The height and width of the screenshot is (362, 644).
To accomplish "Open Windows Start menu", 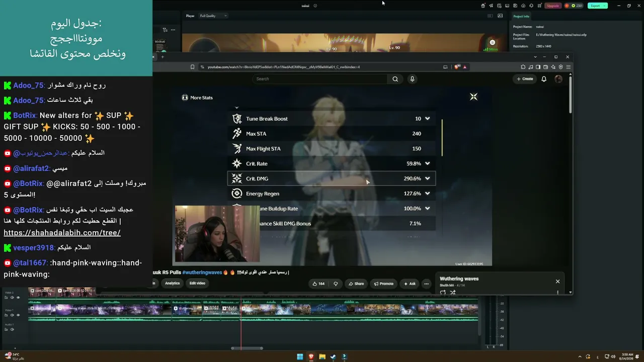I will click(300, 357).
